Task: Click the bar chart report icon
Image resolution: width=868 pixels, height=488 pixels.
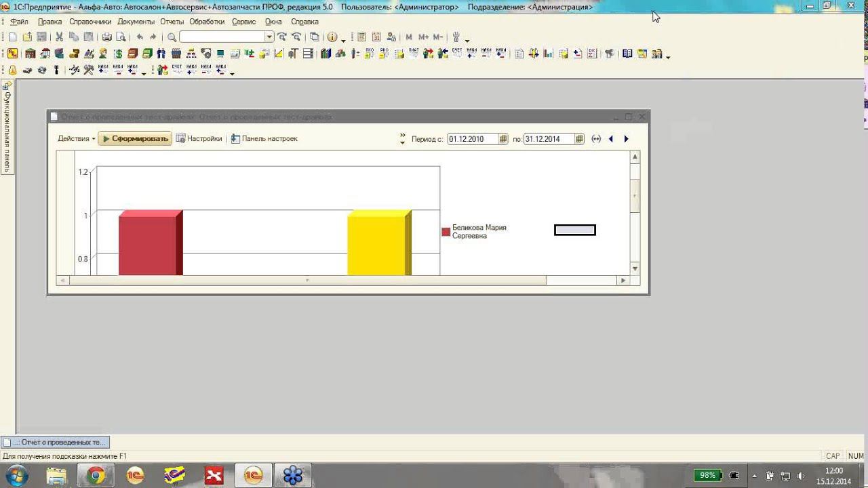Action: 549,54
